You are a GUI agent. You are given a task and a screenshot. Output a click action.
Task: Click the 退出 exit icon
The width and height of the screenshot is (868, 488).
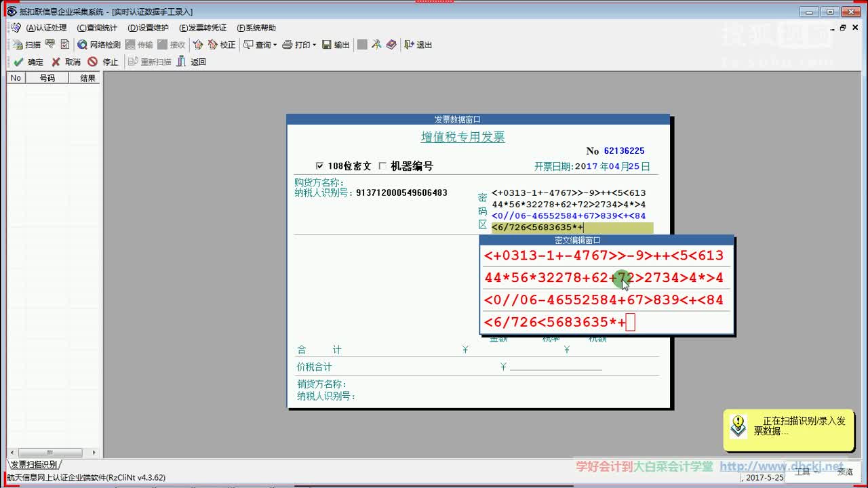pos(417,45)
